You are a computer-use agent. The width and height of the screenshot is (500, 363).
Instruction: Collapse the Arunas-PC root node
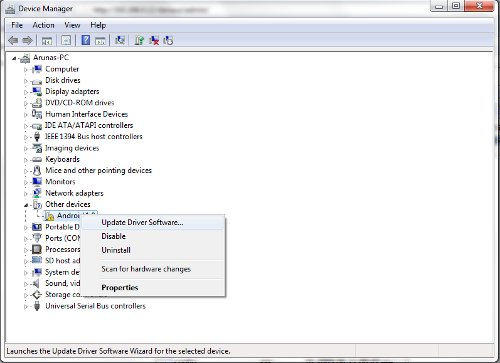[14, 58]
